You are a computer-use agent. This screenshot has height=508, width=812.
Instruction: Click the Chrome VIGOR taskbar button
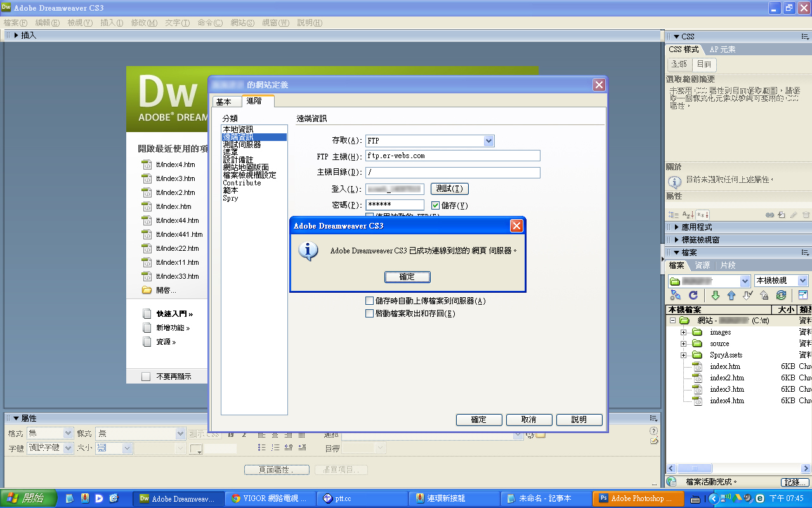click(x=271, y=498)
